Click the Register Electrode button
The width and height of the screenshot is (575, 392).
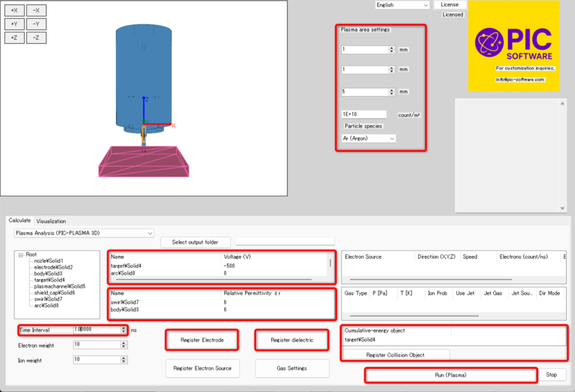[202, 340]
